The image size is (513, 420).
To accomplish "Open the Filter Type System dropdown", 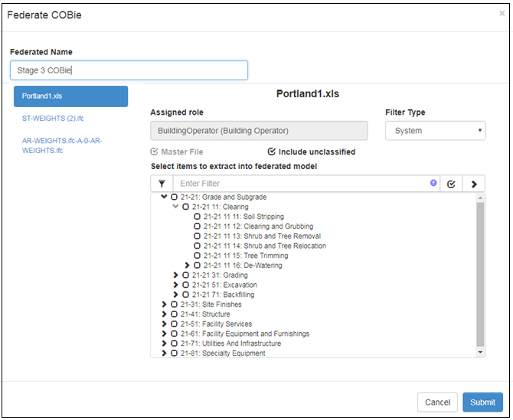I will pyautogui.click(x=435, y=131).
